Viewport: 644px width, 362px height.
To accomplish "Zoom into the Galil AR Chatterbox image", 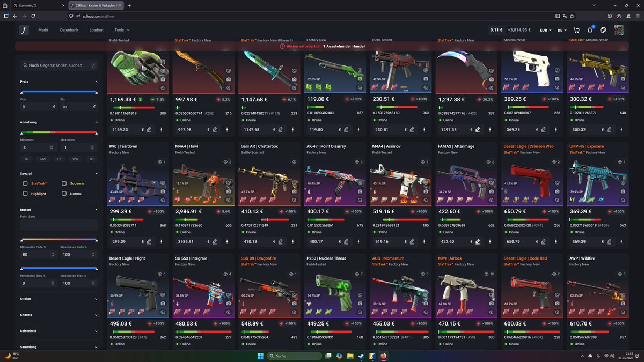I will tap(294, 200).
